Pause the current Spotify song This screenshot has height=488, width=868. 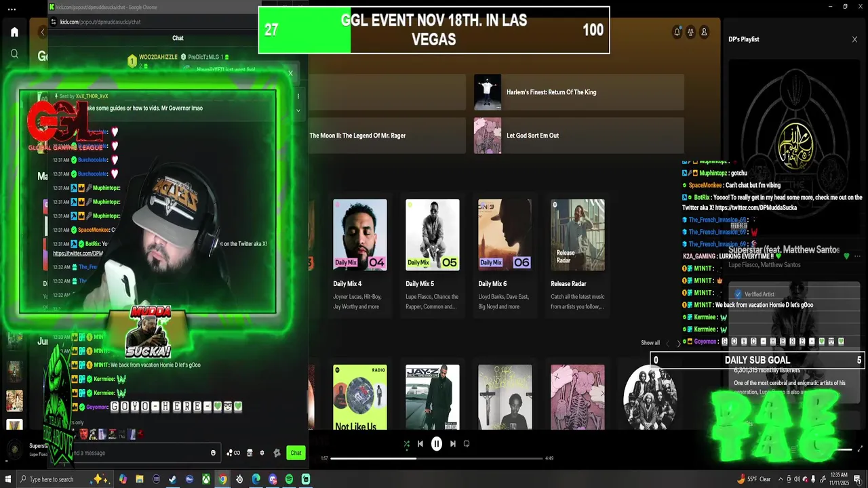pyautogui.click(x=437, y=444)
